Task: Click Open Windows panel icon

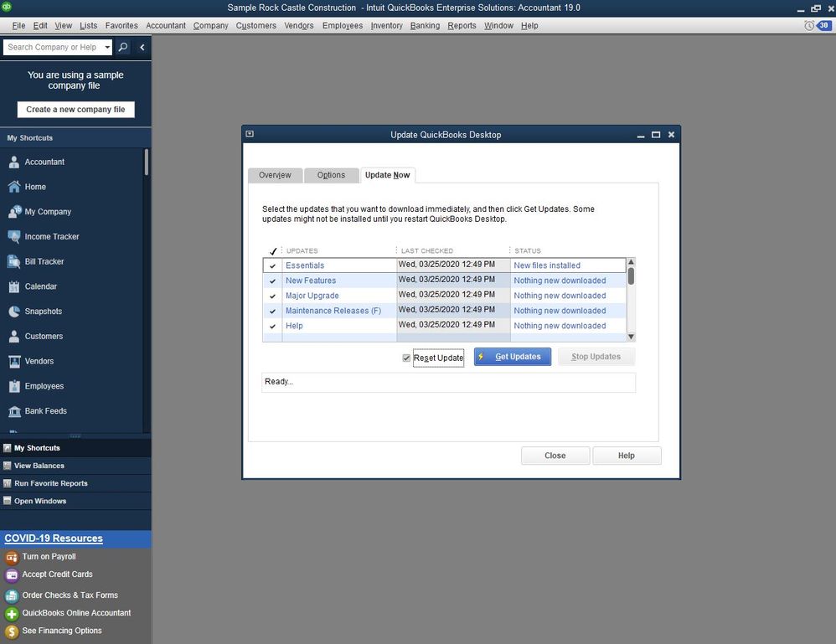Action: 7,501
